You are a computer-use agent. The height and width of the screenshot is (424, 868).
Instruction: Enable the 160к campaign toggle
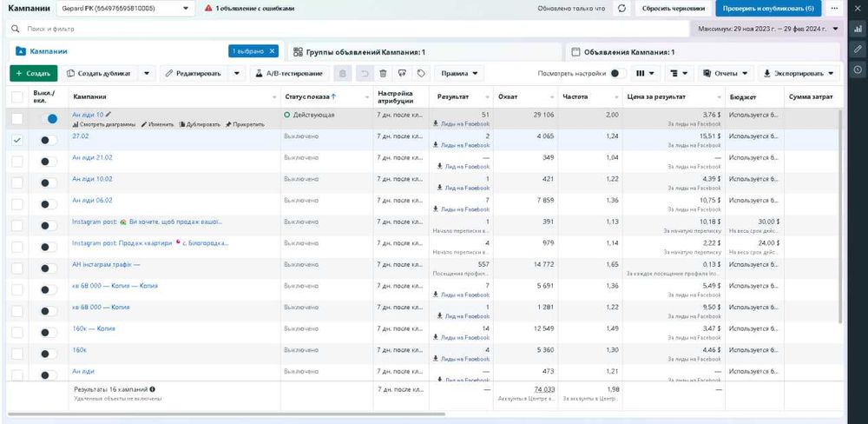coord(49,354)
